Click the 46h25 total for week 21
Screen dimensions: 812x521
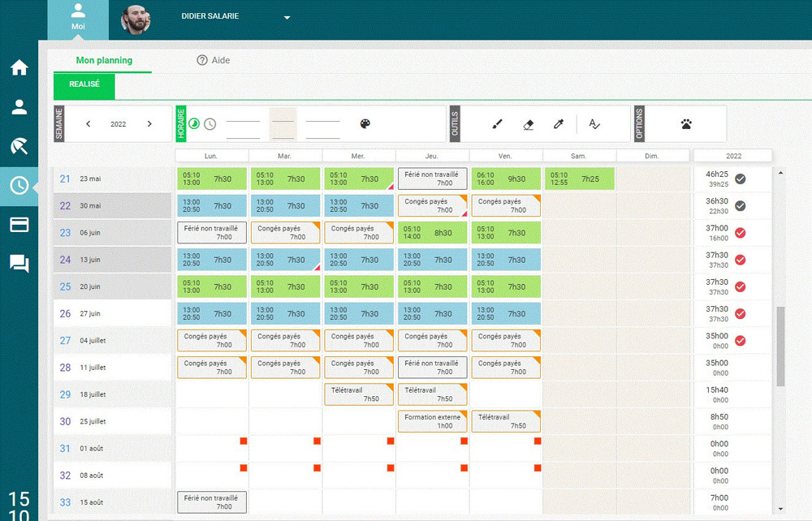pos(717,174)
